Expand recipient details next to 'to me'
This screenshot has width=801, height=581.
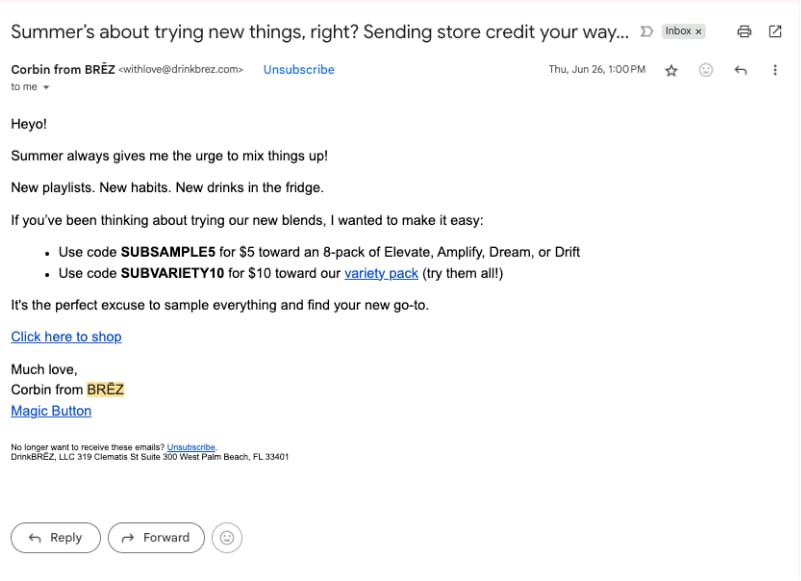(46, 87)
